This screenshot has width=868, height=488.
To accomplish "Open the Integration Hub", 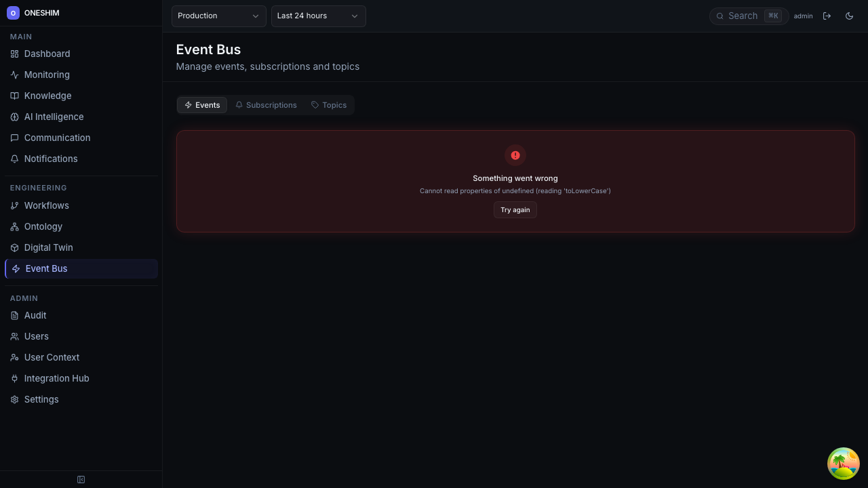I will point(56,378).
